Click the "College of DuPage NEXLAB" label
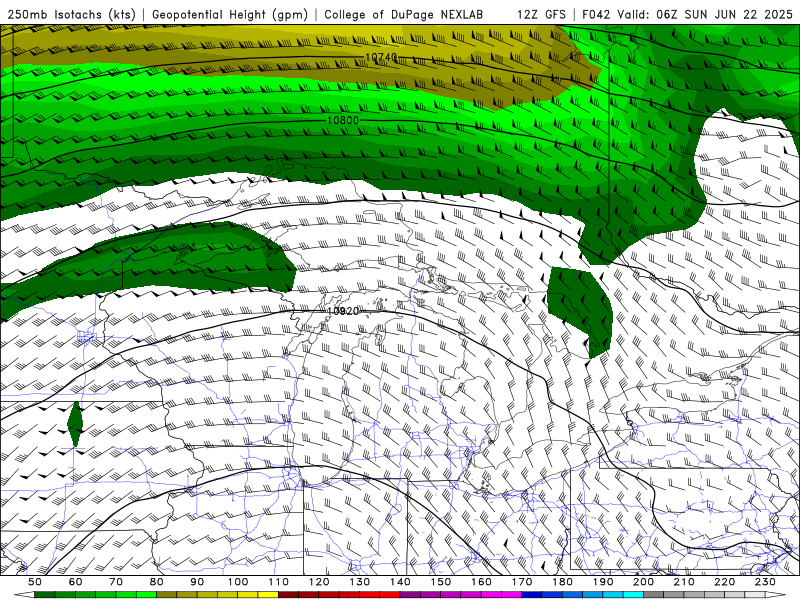This screenshot has width=800, height=600. click(x=404, y=15)
